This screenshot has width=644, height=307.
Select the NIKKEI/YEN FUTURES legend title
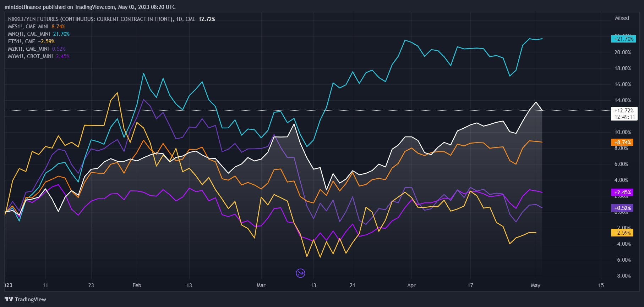coord(102,19)
